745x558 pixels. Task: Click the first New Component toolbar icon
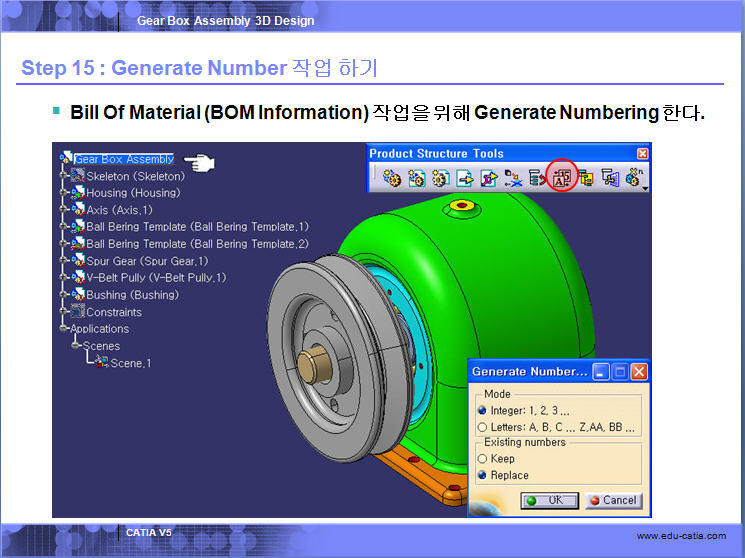391,178
